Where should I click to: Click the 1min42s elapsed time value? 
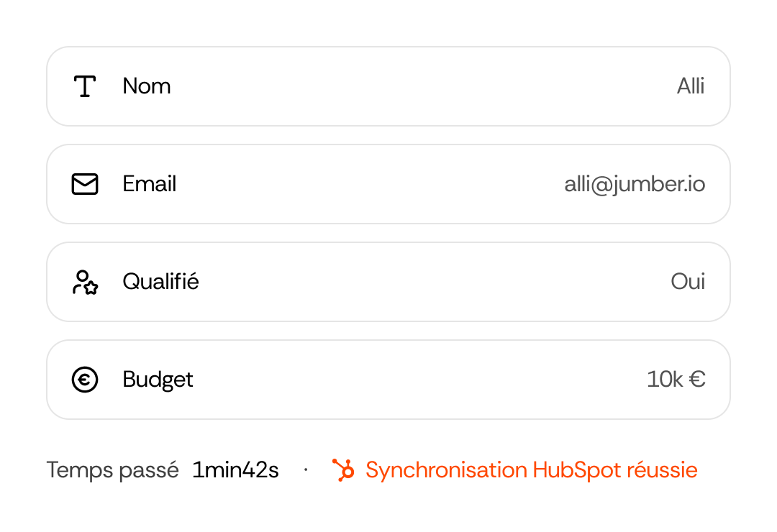coord(235,470)
